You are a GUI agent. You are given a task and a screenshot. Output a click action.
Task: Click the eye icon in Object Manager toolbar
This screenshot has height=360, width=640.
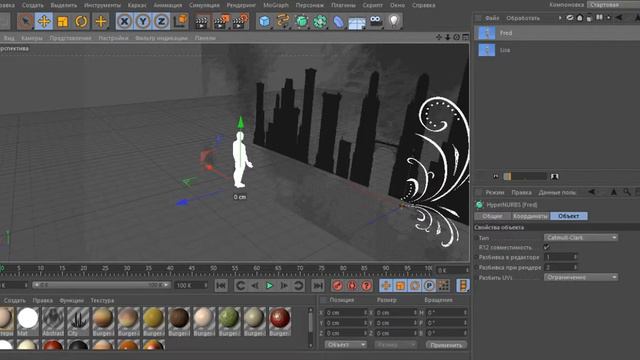coord(570,18)
